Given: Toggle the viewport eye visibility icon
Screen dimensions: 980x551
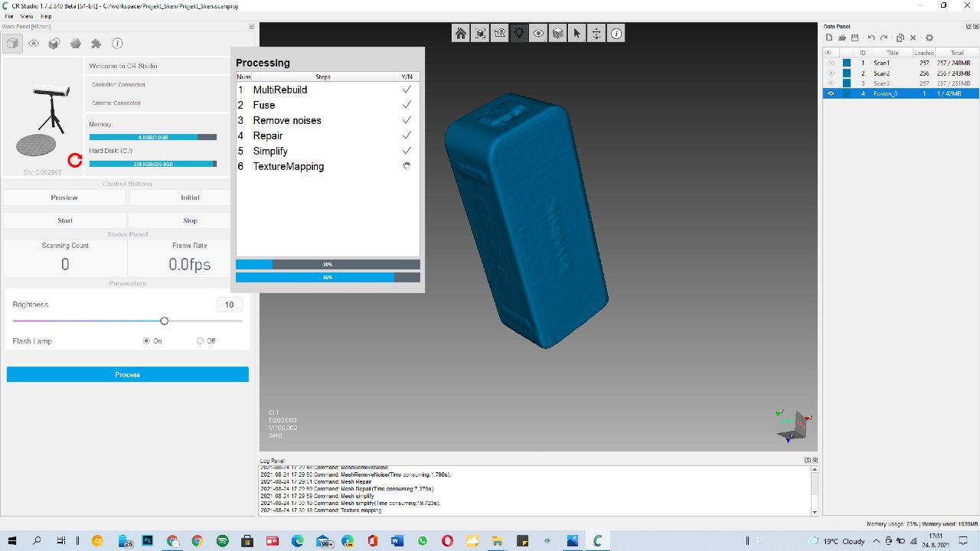Looking at the screenshot, I should [x=539, y=33].
